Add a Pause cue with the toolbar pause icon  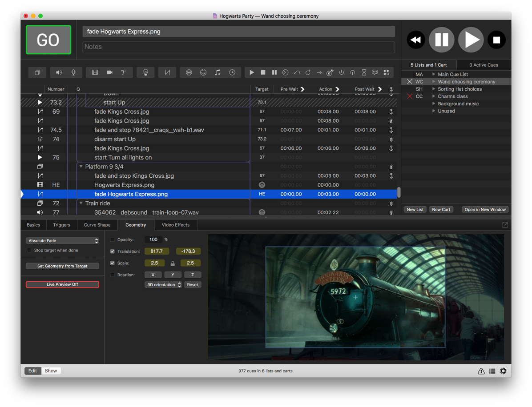point(274,72)
